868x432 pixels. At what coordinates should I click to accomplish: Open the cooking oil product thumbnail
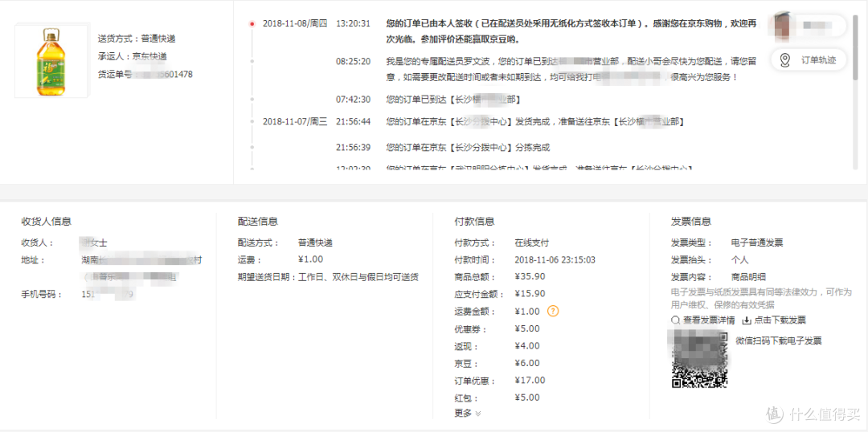click(51, 61)
